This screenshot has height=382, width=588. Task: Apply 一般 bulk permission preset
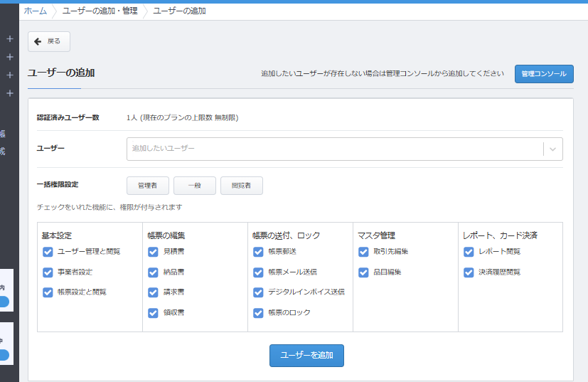[194, 186]
